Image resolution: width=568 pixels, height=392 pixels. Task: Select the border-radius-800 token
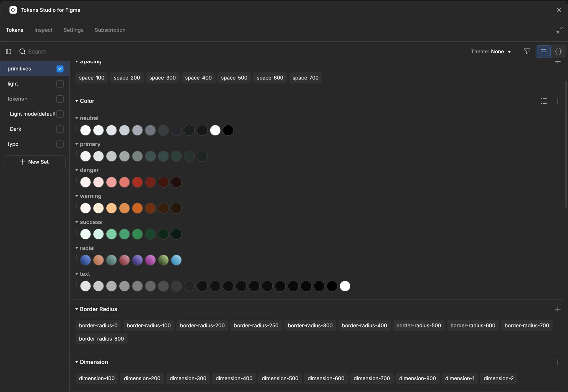[101, 339]
